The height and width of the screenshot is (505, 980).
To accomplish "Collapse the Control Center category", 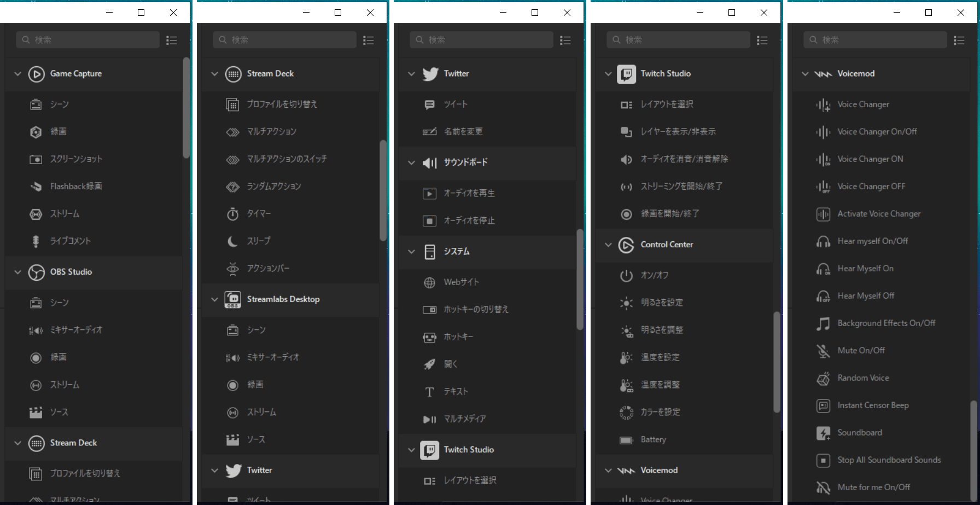I will 608,245.
